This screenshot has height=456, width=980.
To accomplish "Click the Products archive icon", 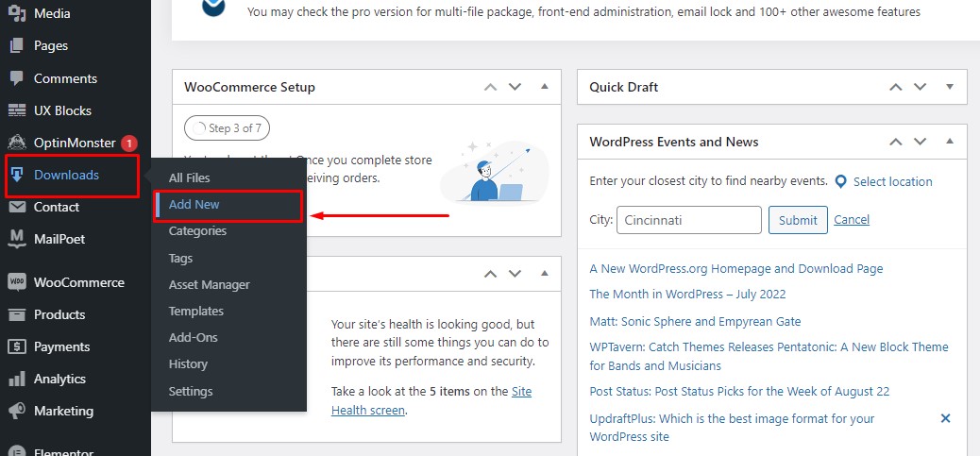I will pyautogui.click(x=17, y=314).
